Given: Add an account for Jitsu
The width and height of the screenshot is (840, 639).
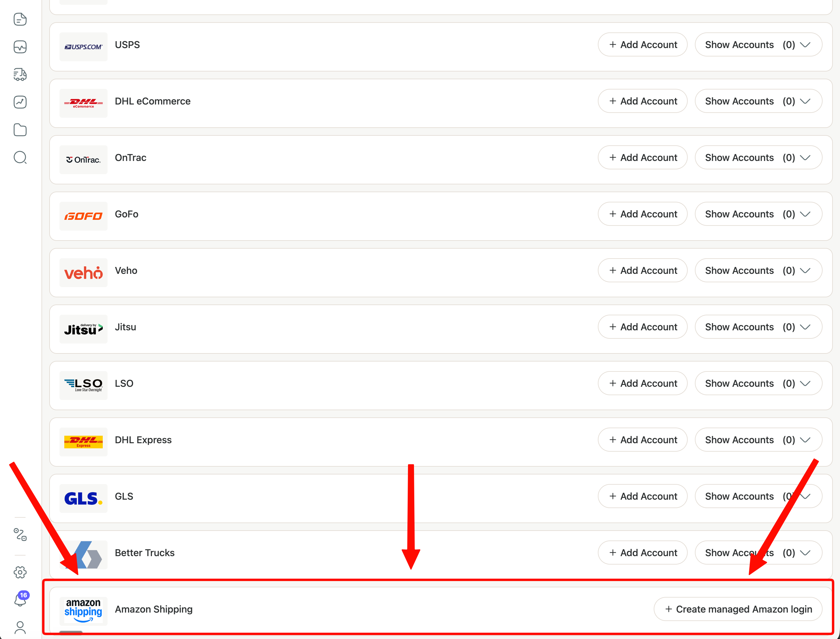Looking at the screenshot, I should (643, 327).
